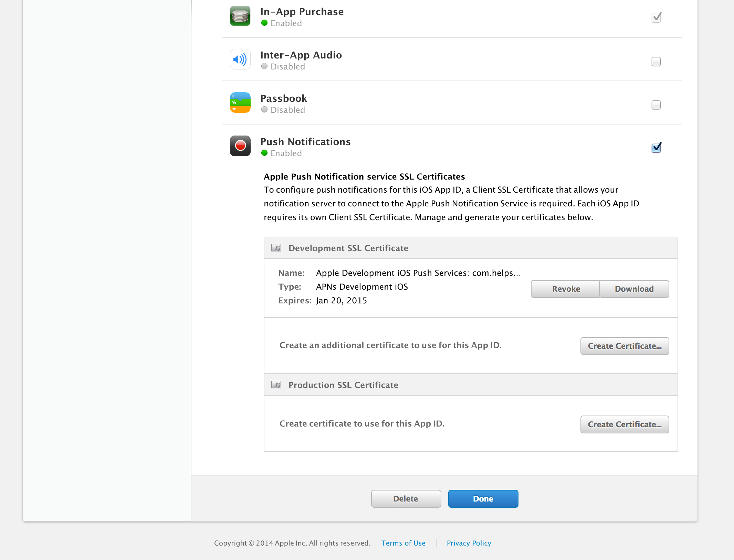Click the Development SSL Certificate header icon
The image size is (734, 560).
(x=276, y=248)
